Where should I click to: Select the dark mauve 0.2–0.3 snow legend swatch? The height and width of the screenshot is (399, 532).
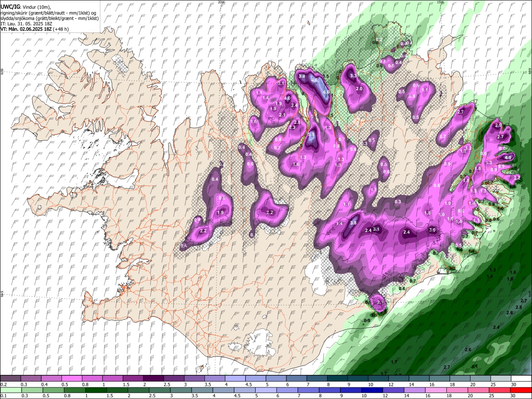pyautogui.click(x=10, y=379)
